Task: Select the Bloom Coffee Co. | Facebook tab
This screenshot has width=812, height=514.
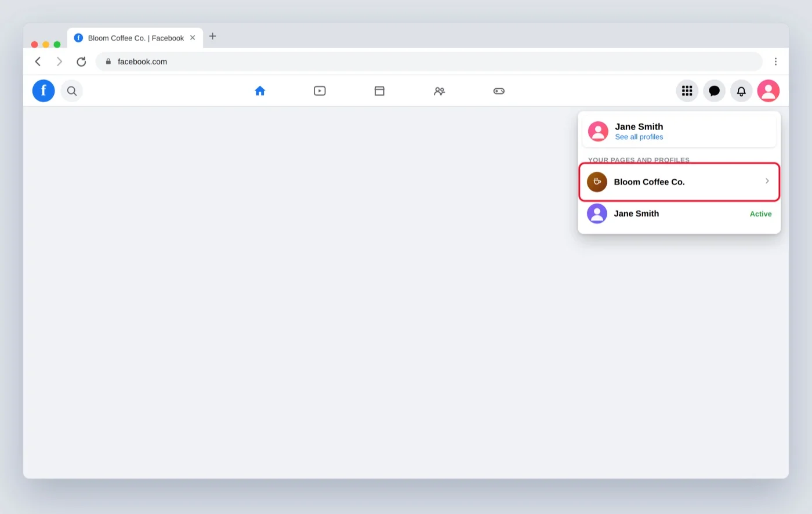Action: (135, 38)
